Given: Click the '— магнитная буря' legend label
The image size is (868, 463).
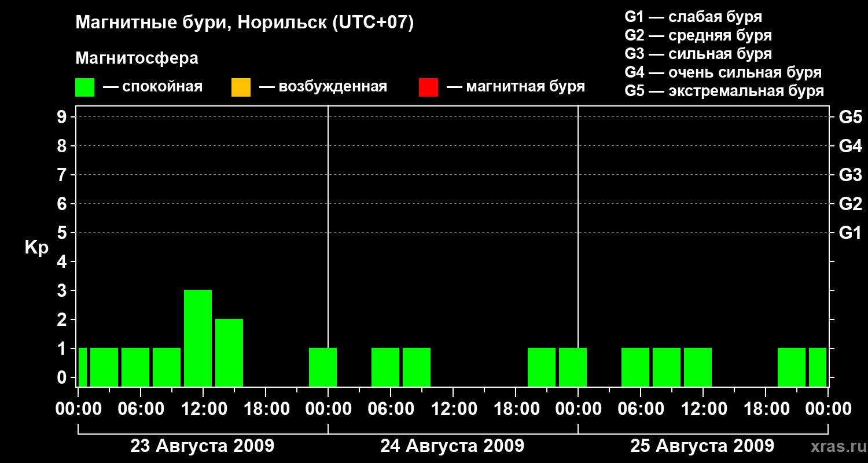Looking at the screenshot, I should click(x=516, y=87).
